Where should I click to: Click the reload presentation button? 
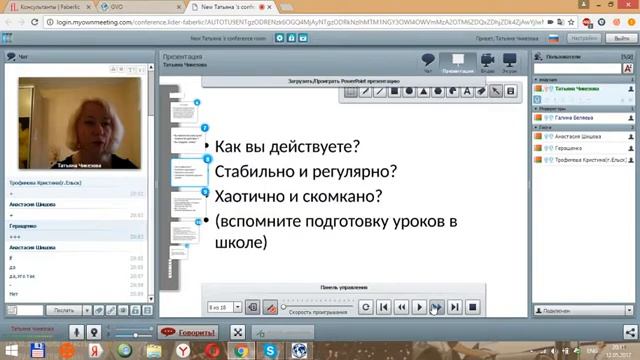tap(366, 307)
